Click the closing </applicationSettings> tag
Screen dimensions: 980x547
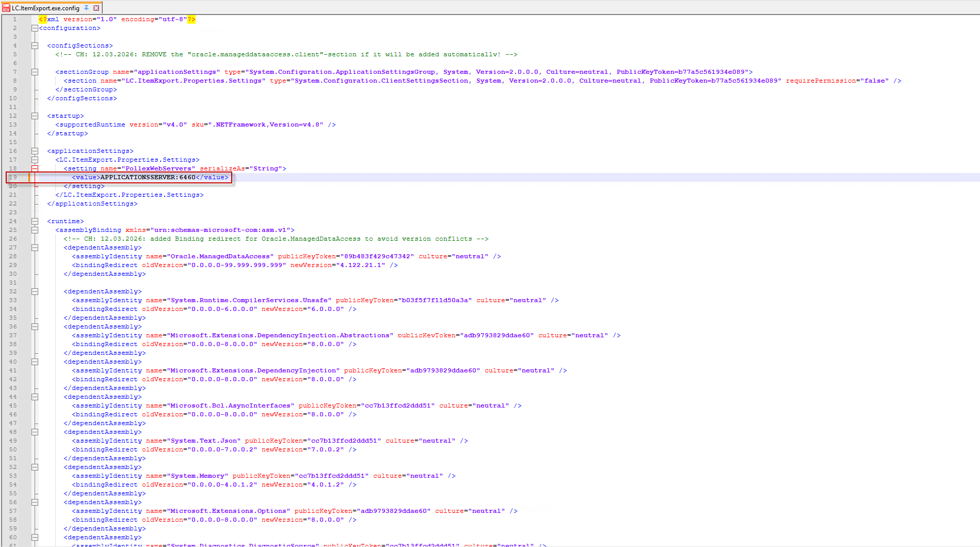point(92,204)
